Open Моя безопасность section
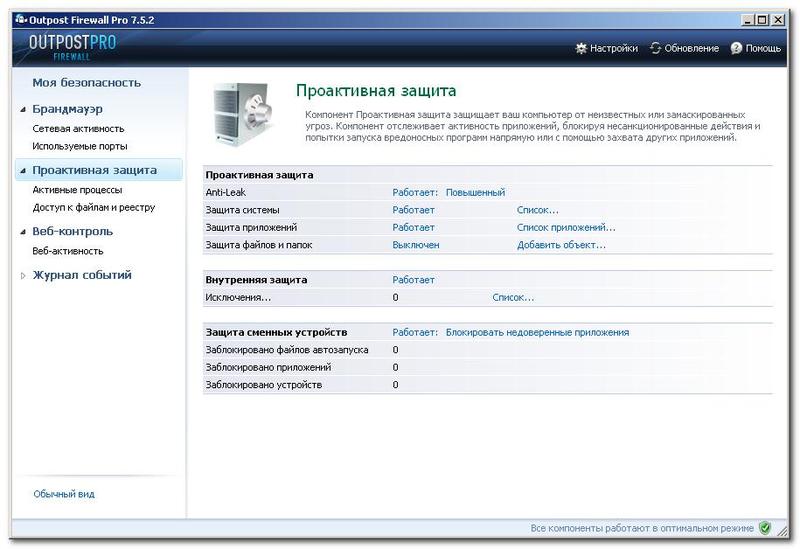Screen dimensions: 800x549 click(86, 83)
